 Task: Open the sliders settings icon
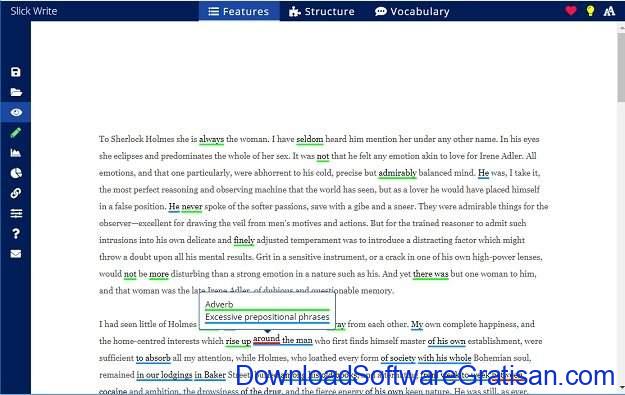pyautogui.click(x=16, y=214)
